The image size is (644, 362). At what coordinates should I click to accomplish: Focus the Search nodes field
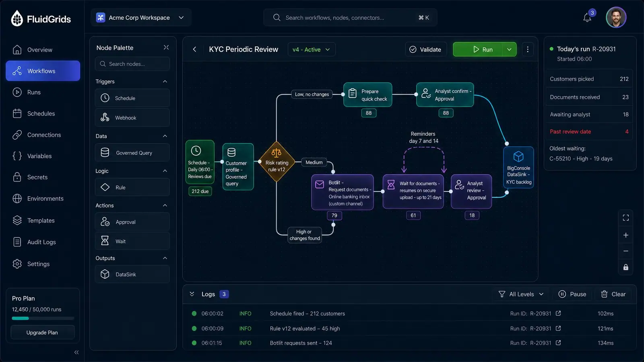point(132,64)
